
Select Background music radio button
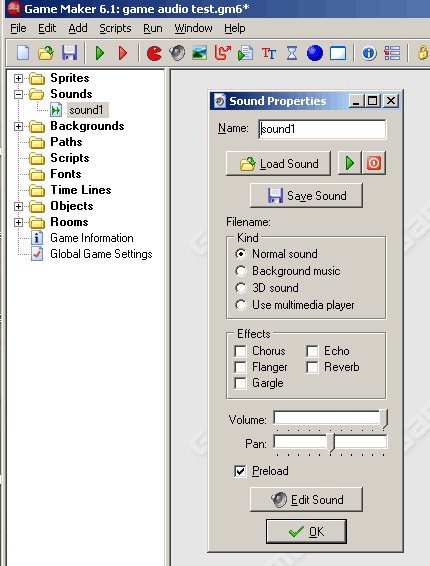click(x=241, y=271)
